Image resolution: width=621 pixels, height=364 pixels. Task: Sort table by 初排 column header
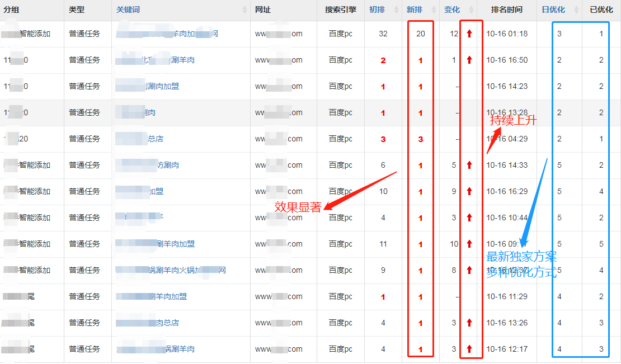(x=377, y=10)
